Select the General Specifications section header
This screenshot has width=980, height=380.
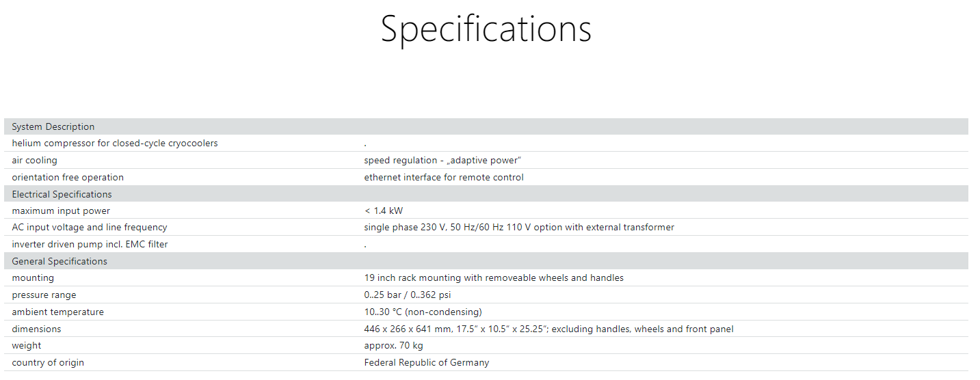tap(486, 261)
